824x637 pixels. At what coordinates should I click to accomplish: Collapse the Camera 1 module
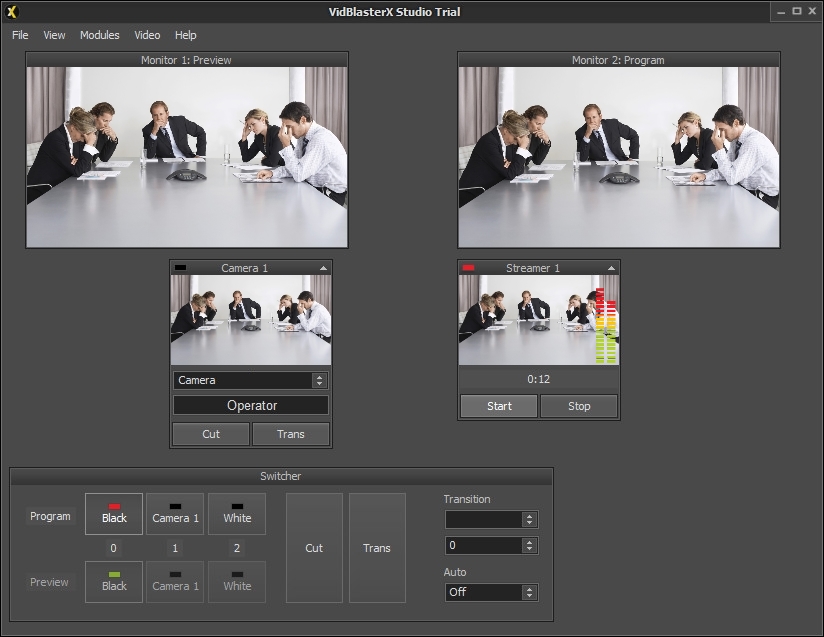click(323, 268)
